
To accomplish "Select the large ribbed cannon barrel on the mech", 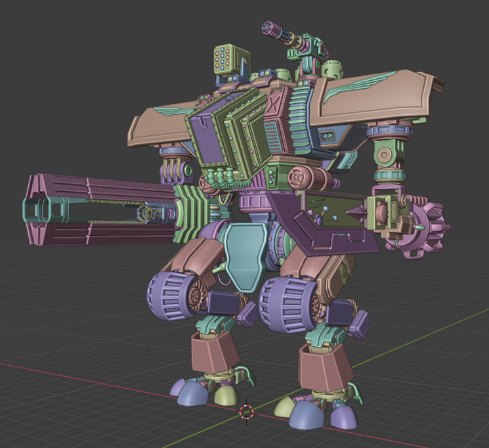I will click(x=100, y=208).
